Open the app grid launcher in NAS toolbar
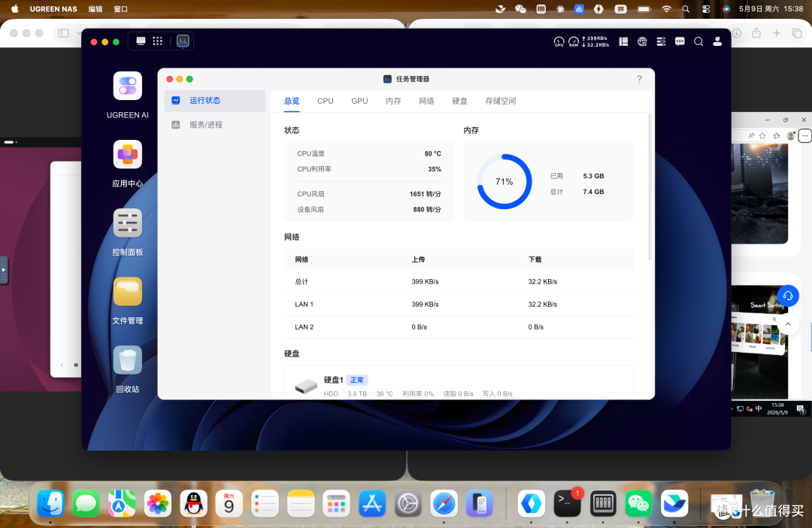The width and height of the screenshot is (812, 528). coord(157,41)
